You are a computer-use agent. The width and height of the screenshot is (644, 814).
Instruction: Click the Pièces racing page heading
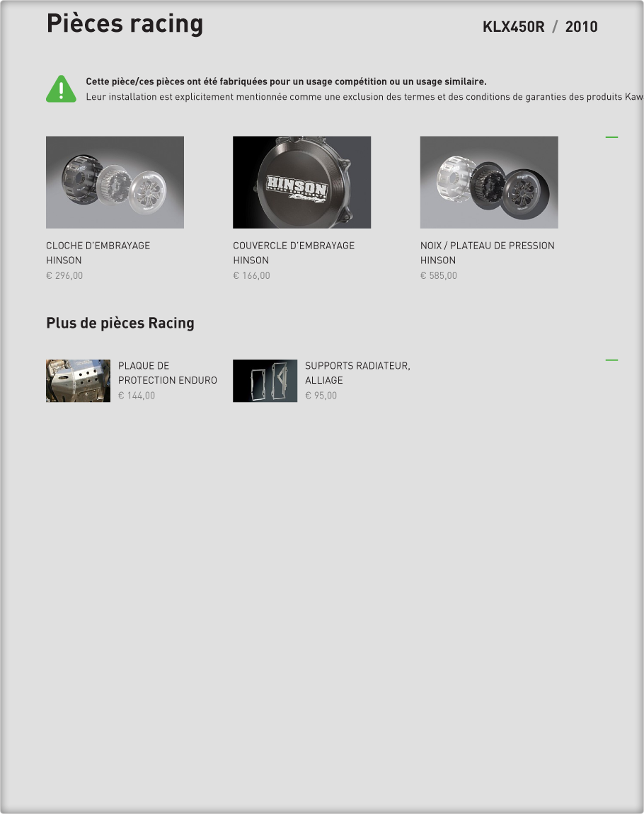[125, 24]
